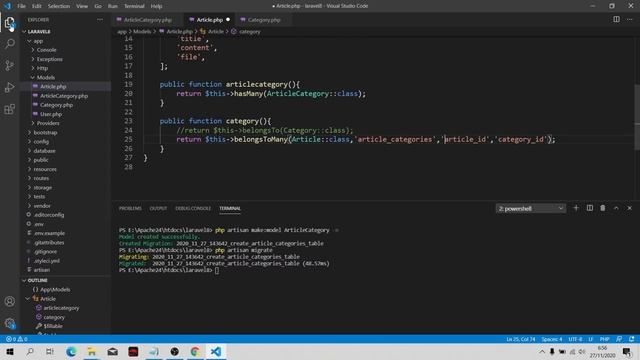The height and width of the screenshot is (360, 640).
Task: Change language mode via PHP status item
Action: pos(604,339)
